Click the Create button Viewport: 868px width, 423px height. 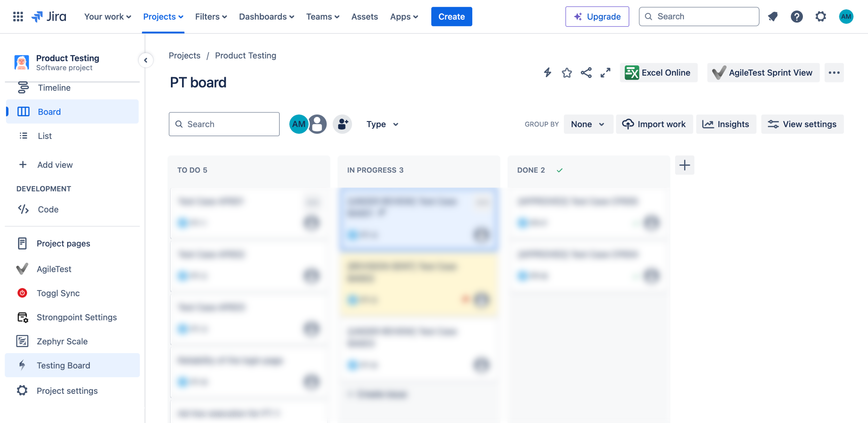pos(451,17)
